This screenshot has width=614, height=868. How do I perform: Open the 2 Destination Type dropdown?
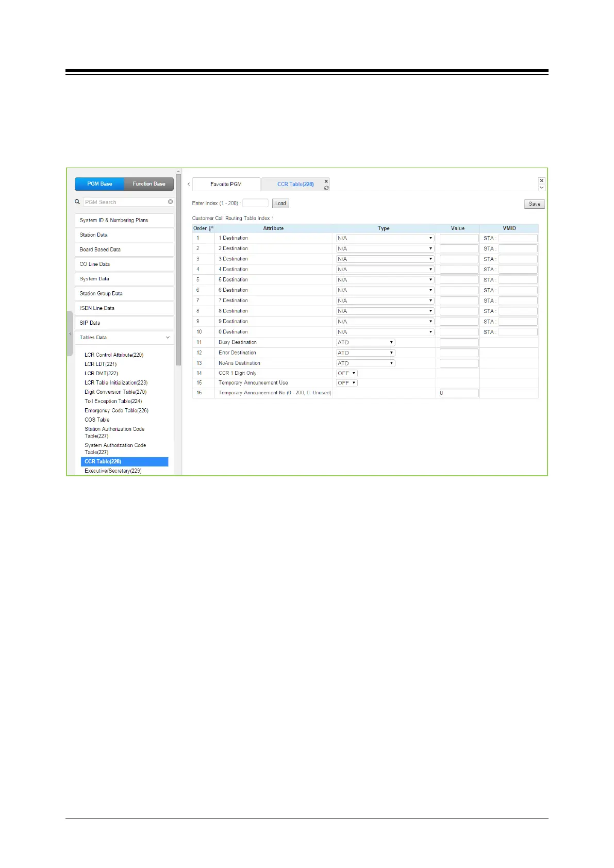click(x=385, y=248)
